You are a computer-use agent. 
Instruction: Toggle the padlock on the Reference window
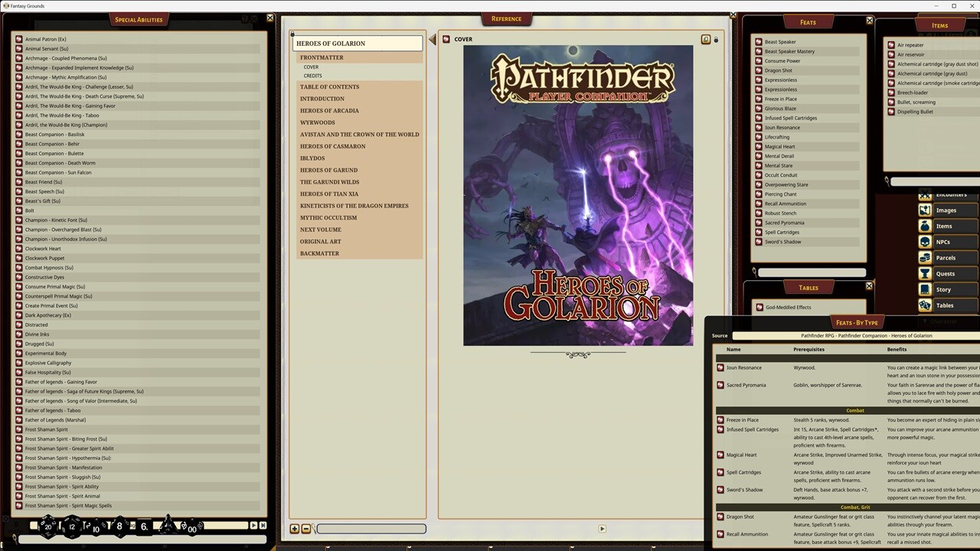pyautogui.click(x=716, y=39)
